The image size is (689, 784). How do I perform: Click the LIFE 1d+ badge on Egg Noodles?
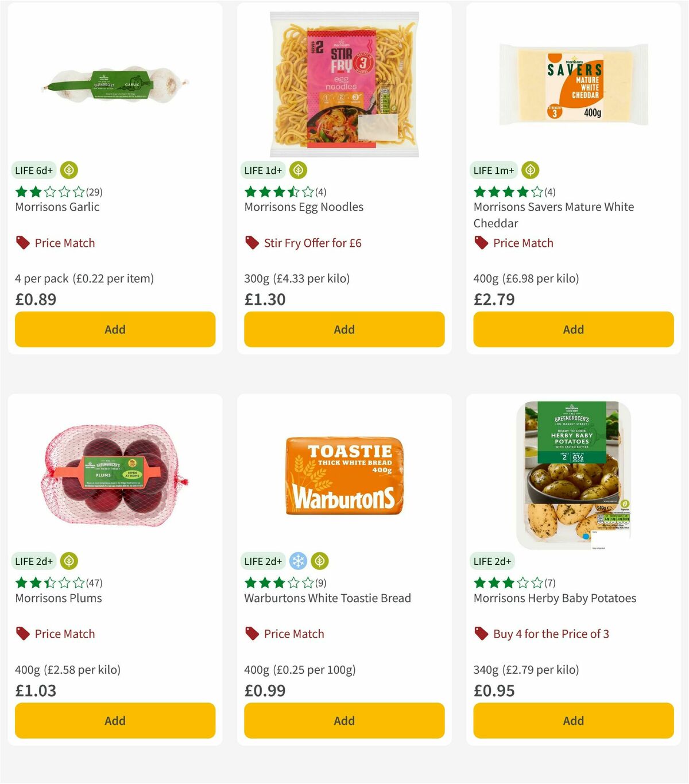pyautogui.click(x=264, y=170)
